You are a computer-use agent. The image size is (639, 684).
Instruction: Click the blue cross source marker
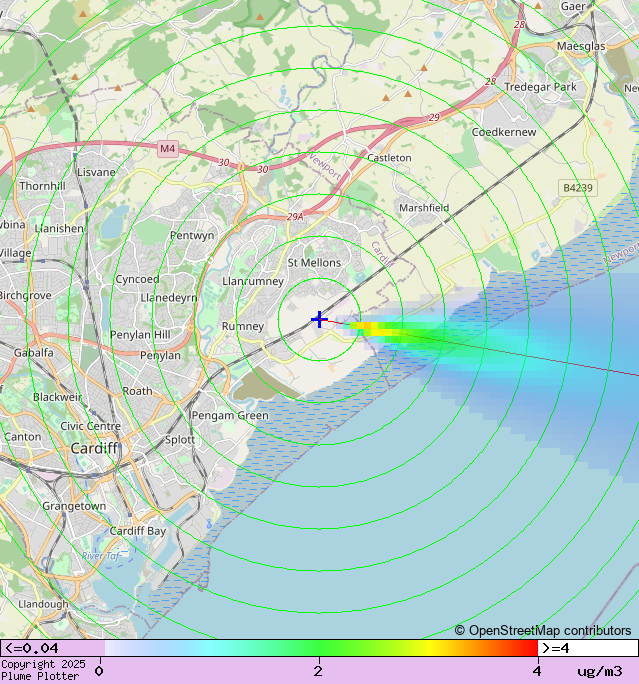coord(319,319)
